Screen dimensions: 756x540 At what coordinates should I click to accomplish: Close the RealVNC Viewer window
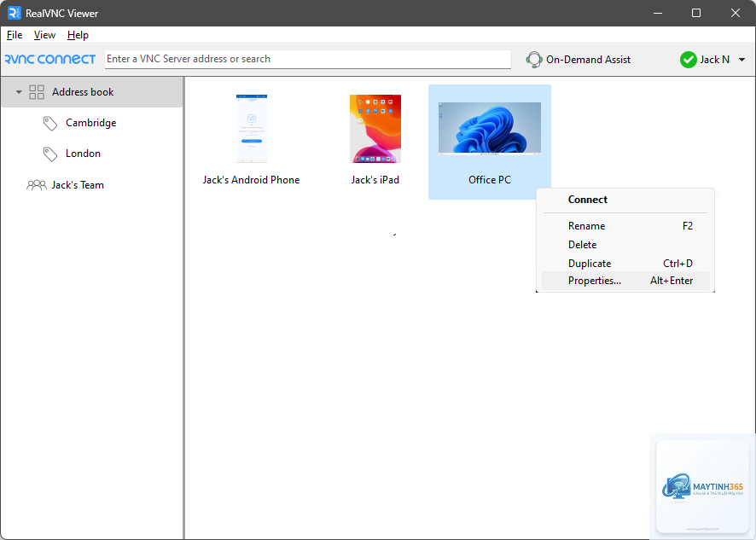(736, 13)
